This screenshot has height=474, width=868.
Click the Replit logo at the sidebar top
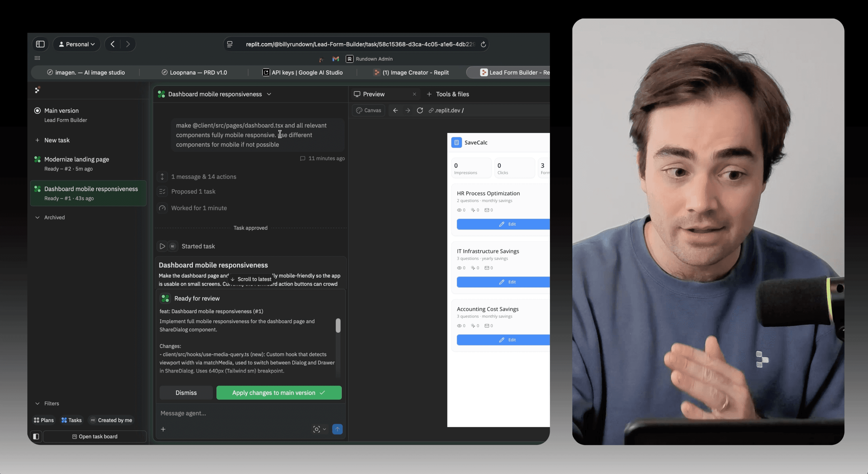(37, 90)
